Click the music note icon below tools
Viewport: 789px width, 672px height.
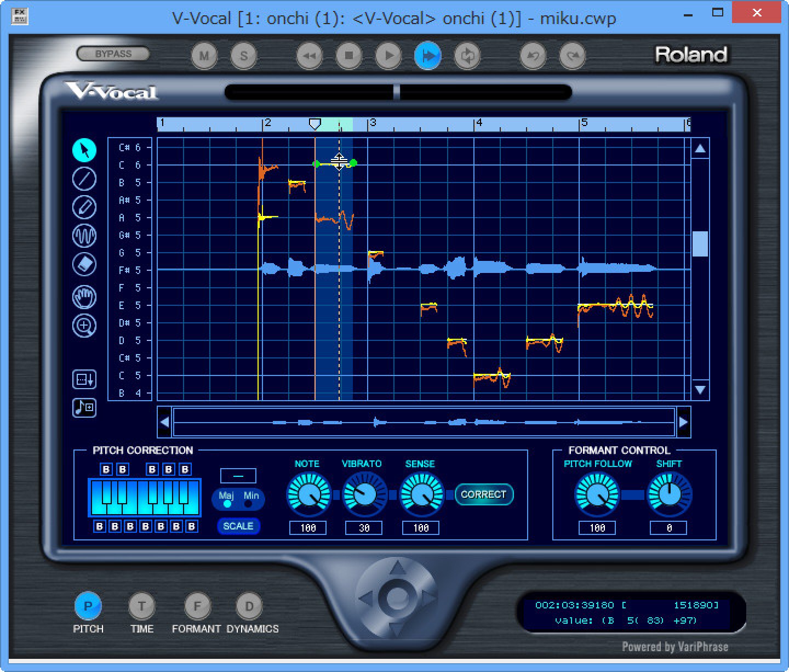84,407
